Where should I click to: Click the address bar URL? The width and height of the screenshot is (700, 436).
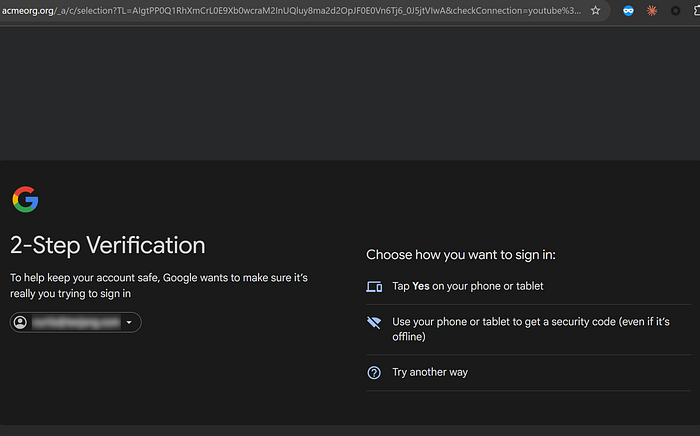(291, 10)
